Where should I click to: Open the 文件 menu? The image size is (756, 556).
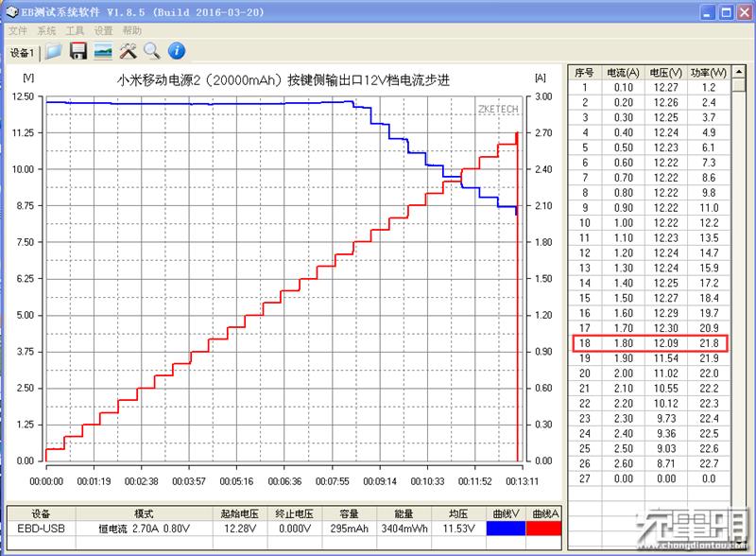click(x=18, y=31)
